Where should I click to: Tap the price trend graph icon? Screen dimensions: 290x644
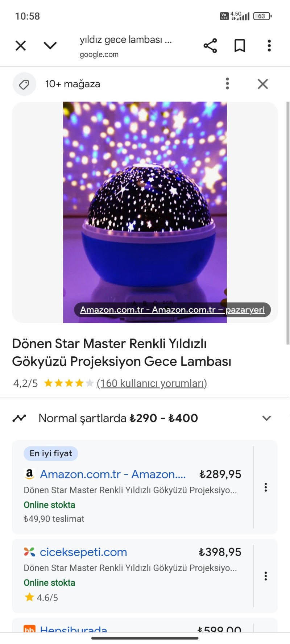coord(19,418)
